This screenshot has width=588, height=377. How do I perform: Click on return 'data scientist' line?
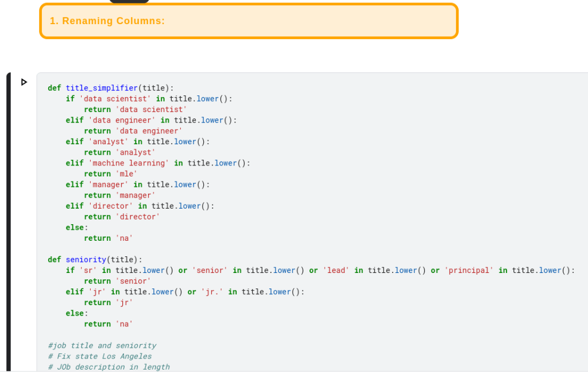[x=135, y=110]
